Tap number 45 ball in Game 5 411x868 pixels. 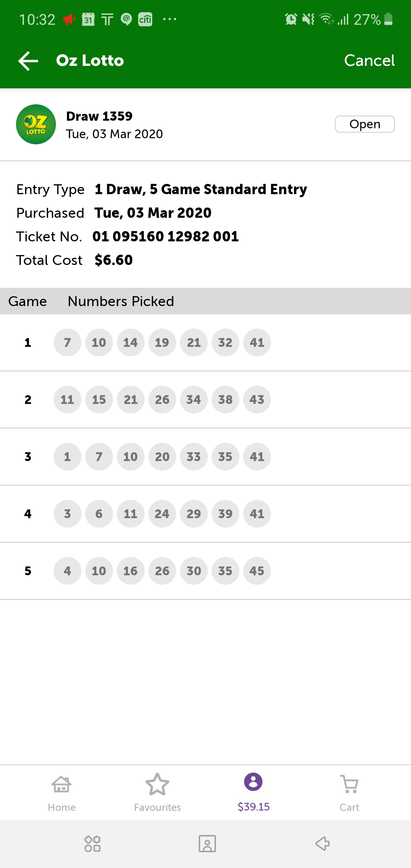click(257, 571)
